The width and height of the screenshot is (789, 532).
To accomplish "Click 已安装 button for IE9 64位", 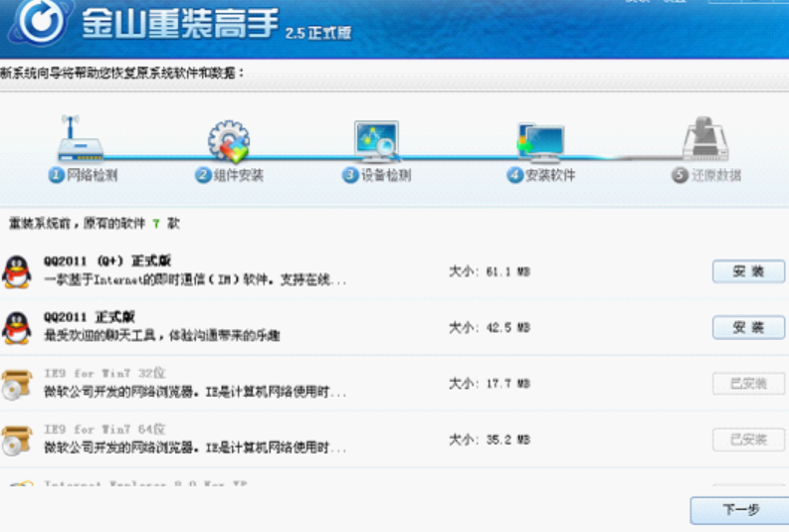I will (748, 440).
